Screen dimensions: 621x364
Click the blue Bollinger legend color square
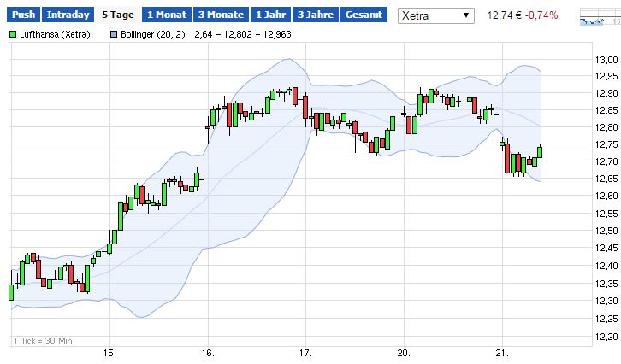tap(115, 34)
